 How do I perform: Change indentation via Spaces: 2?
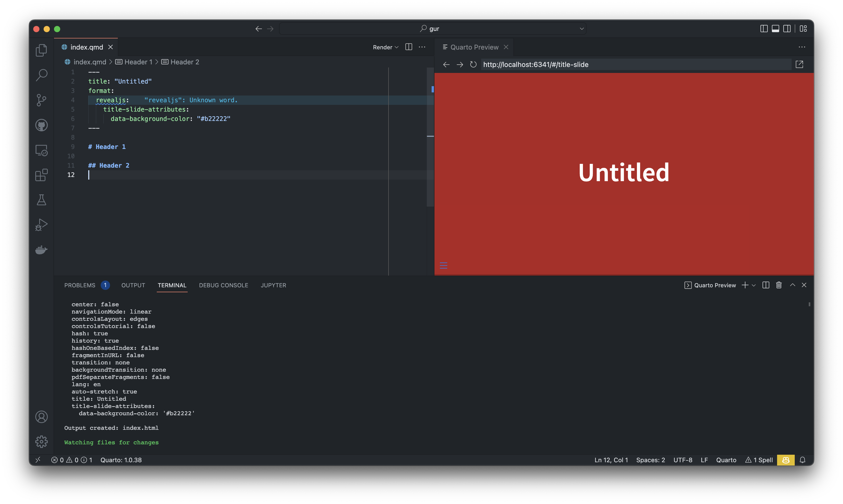click(650, 460)
